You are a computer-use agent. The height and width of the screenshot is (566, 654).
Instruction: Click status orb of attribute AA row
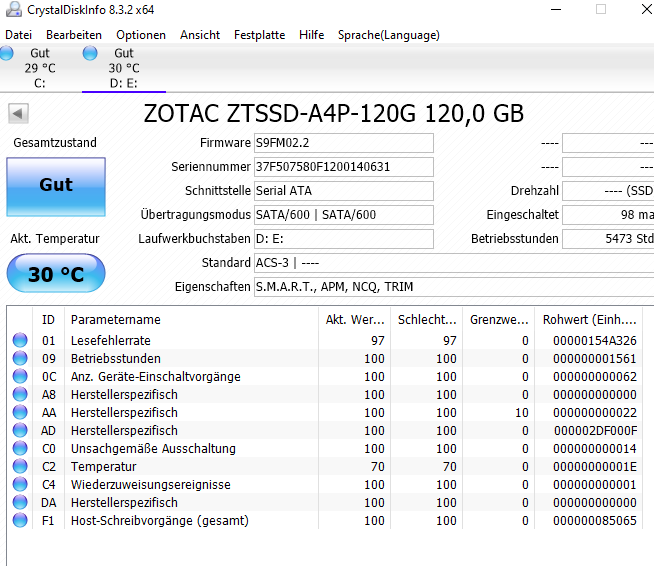(20, 412)
